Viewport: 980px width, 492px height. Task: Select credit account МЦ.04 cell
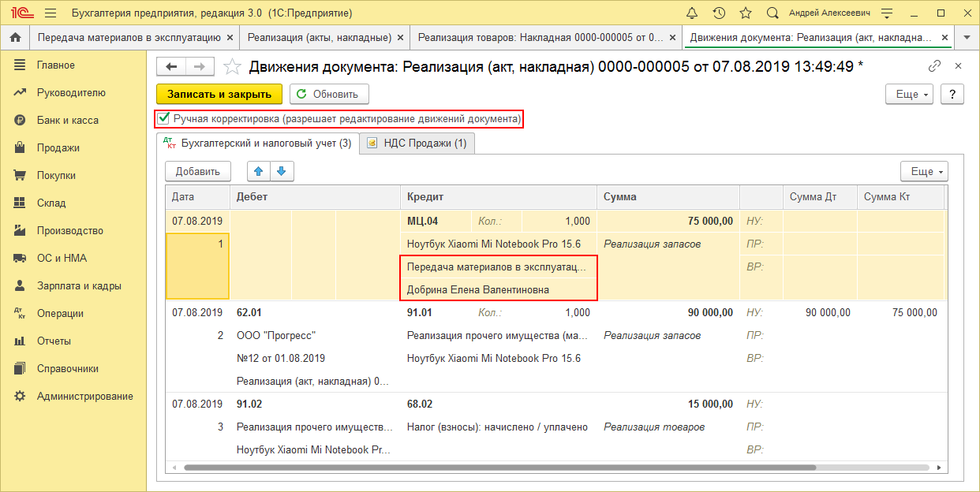(436, 222)
